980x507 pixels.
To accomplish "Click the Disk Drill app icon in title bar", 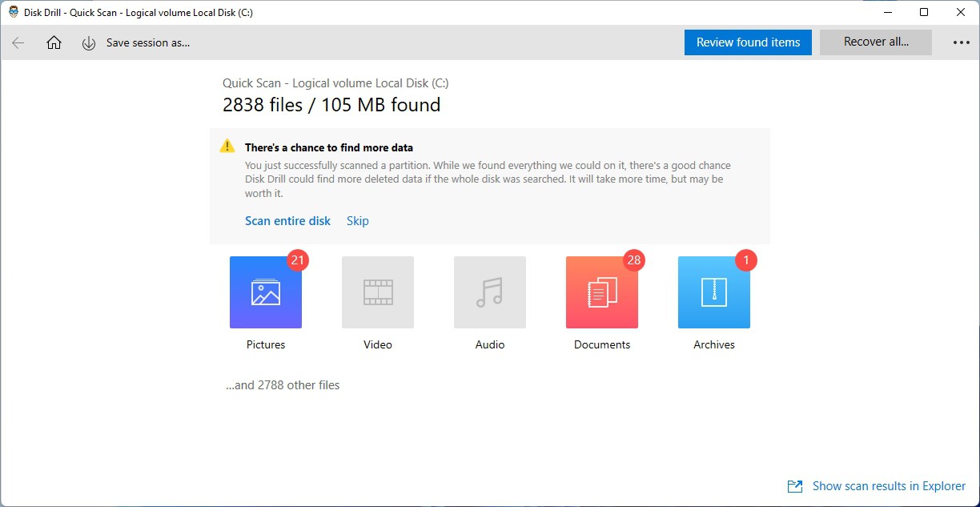I will tap(14, 12).
